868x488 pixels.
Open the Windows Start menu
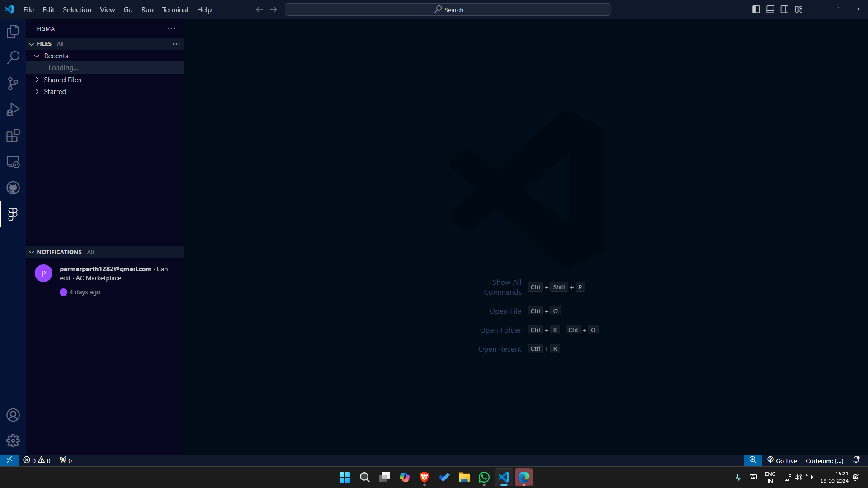click(x=344, y=477)
